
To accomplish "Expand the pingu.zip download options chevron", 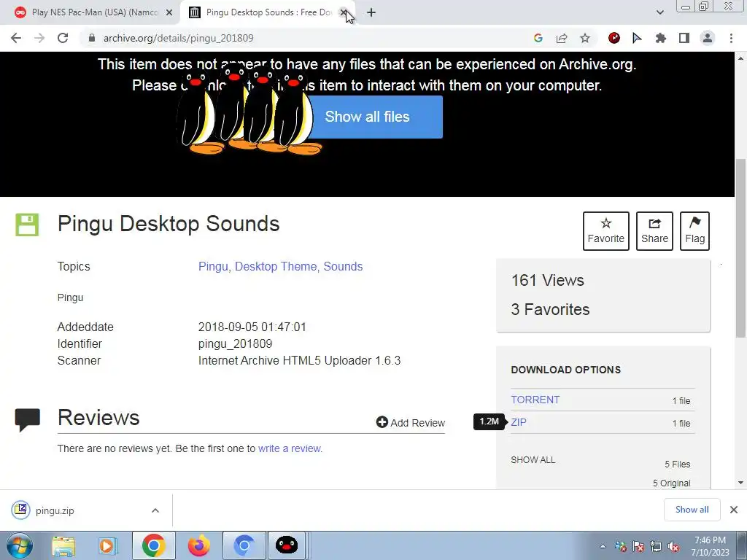I will click(155, 510).
